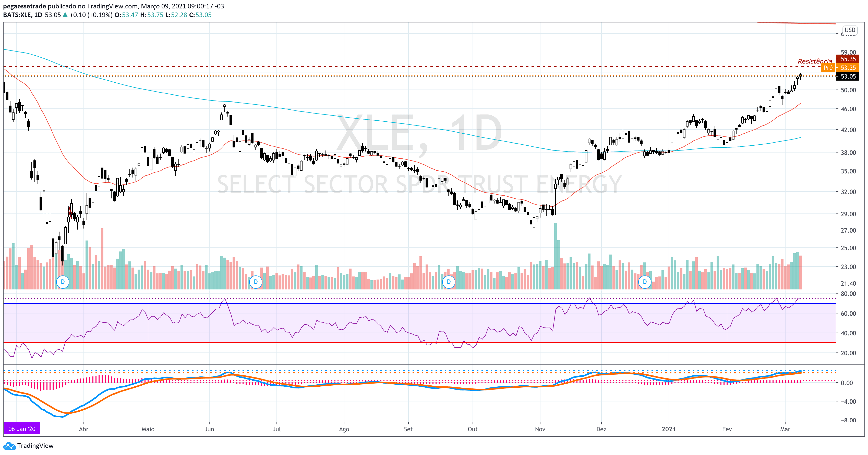Click the Open value 53.47
The image size is (868, 455).
[130, 15]
